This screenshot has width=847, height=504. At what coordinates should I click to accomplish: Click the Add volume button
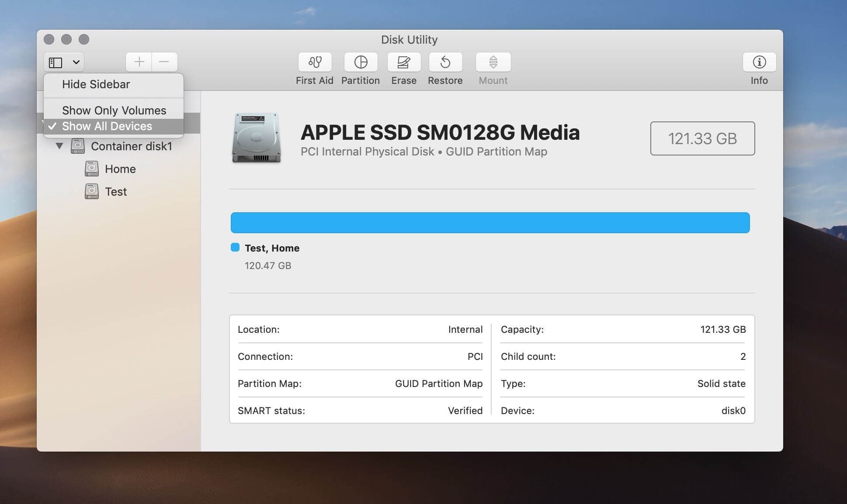click(139, 62)
